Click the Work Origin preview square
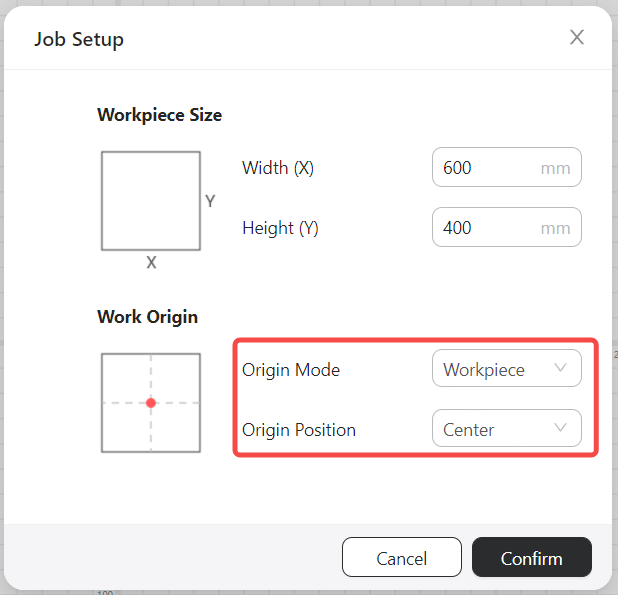Image resolution: width=618 pixels, height=595 pixels. pyautogui.click(x=151, y=403)
